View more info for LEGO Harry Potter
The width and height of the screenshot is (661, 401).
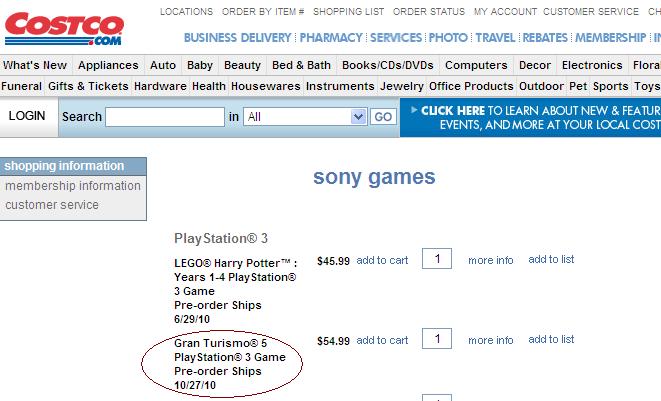(x=491, y=260)
